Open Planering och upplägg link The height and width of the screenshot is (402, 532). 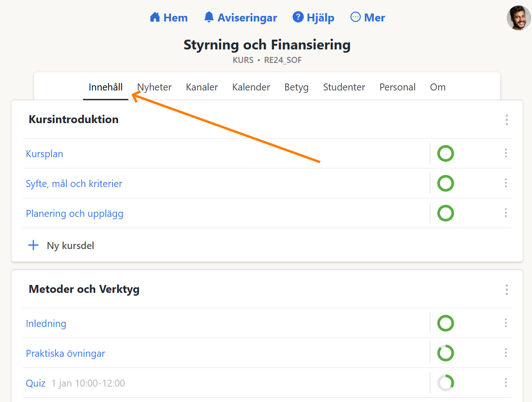click(x=74, y=214)
